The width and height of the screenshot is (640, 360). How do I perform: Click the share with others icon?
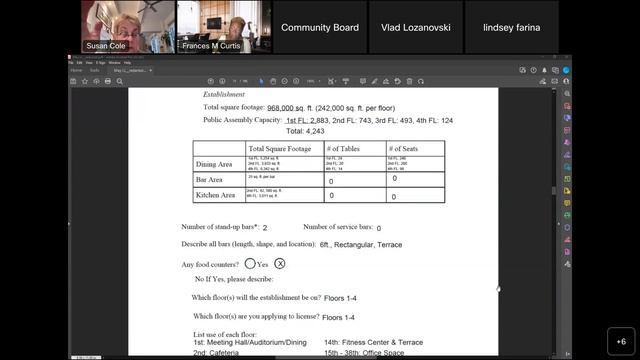coord(566,81)
